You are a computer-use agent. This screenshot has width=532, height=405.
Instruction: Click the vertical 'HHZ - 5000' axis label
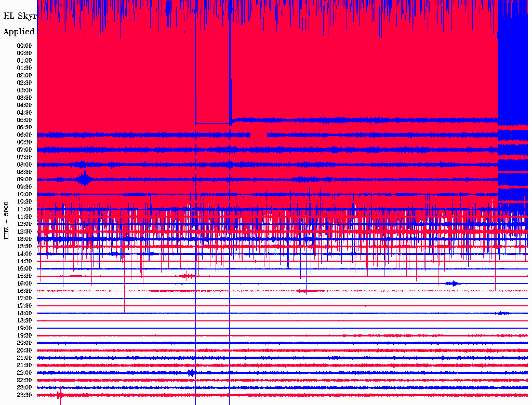coord(6,221)
